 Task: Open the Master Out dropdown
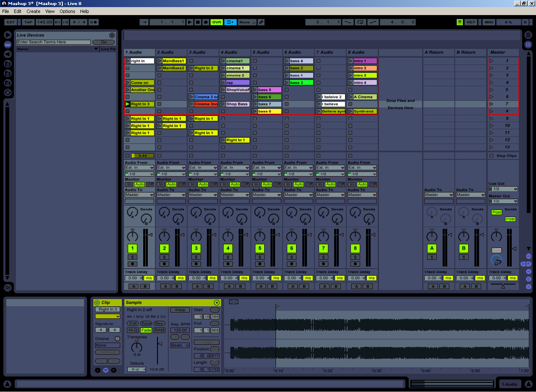tap(503, 201)
